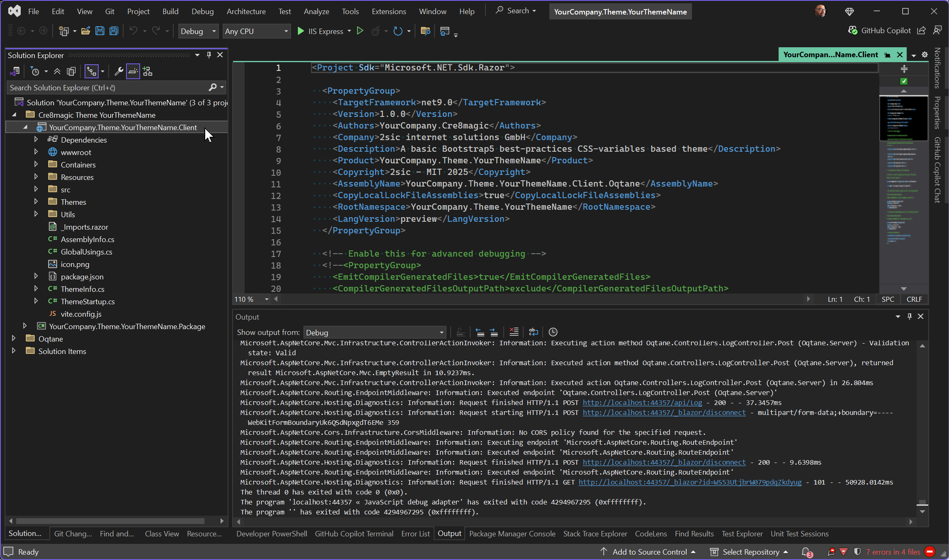
Task: Click Add to Source Control in the status bar
Action: [649, 552]
